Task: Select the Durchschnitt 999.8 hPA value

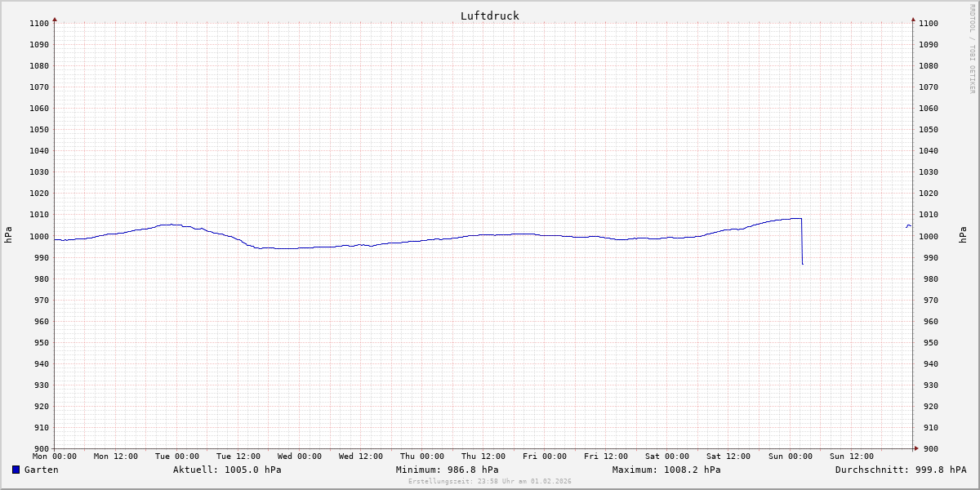Action: click(x=901, y=470)
